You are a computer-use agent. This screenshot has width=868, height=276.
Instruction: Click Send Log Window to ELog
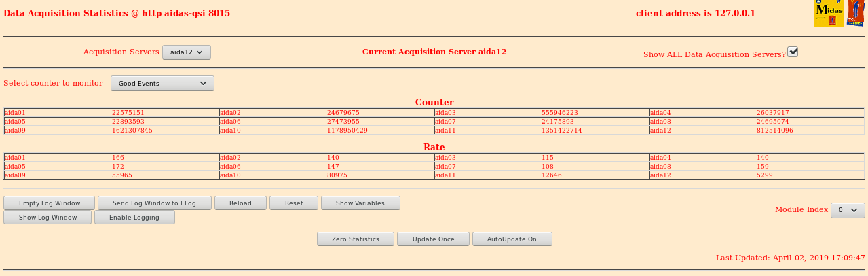tap(154, 203)
